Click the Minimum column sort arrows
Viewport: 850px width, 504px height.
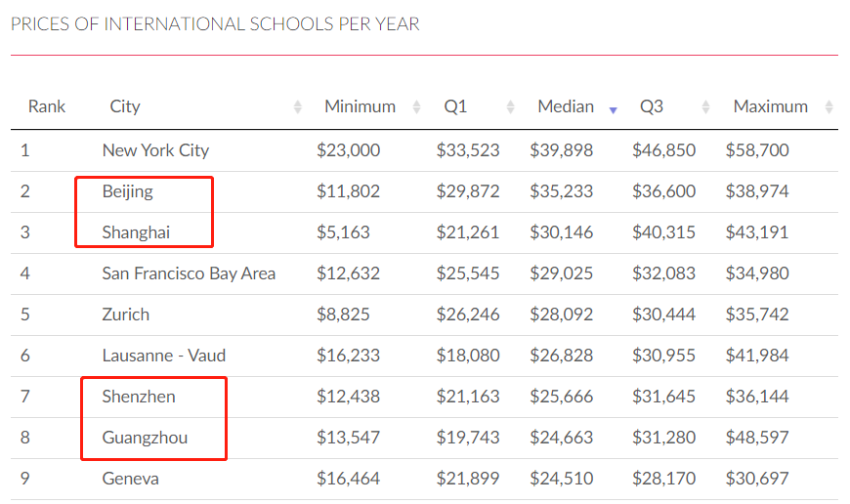pyautogui.click(x=416, y=106)
